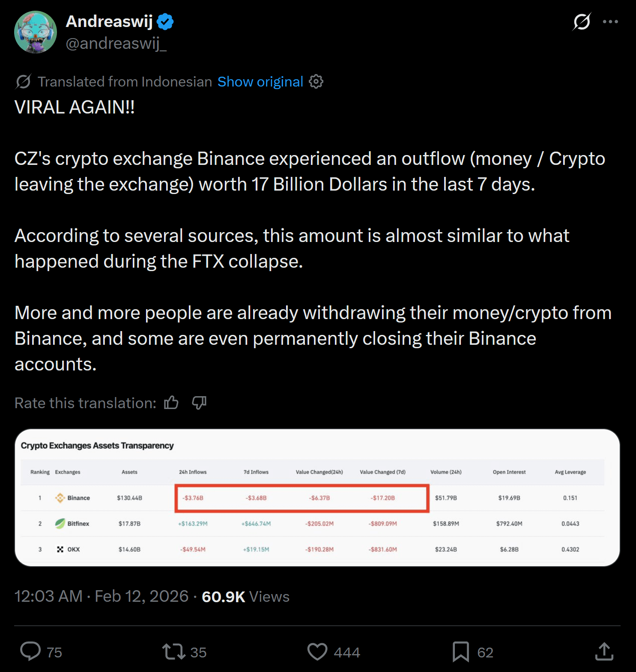Open the Andreaswij profile avatar
Viewport: 636px width, 672px height.
36,32
